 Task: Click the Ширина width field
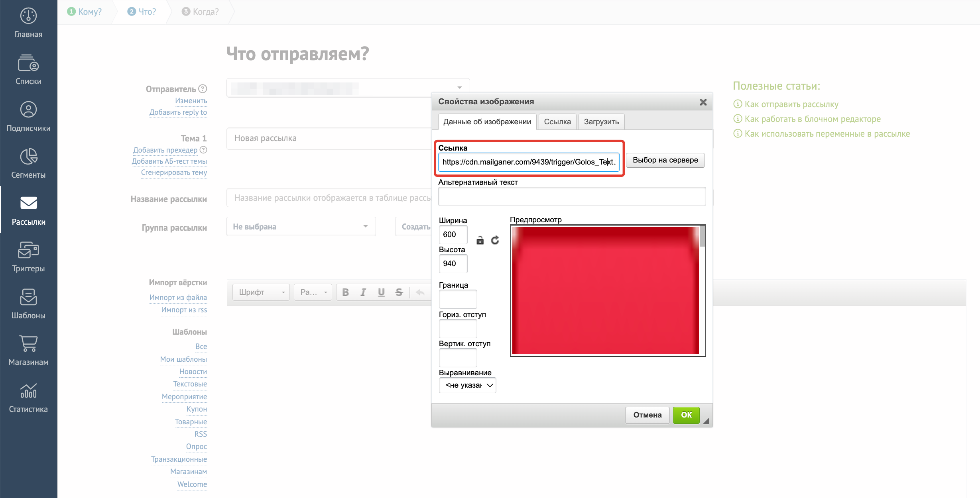[x=453, y=235]
